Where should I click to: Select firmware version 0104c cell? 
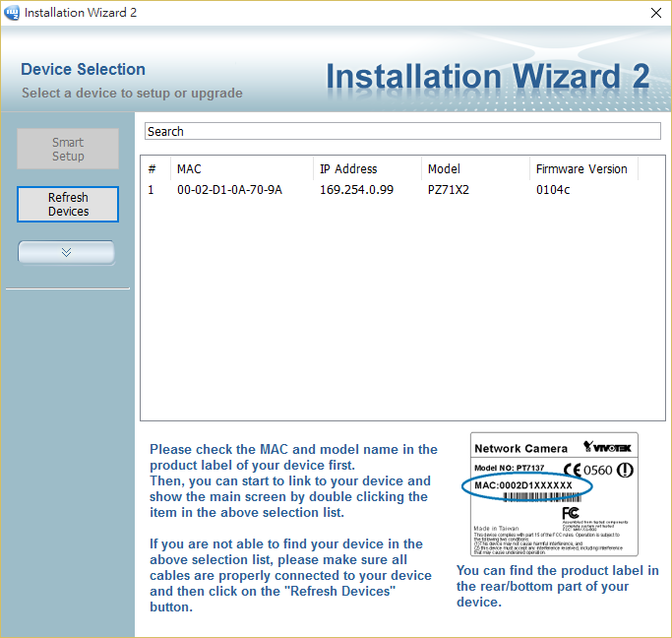[x=553, y=189]
